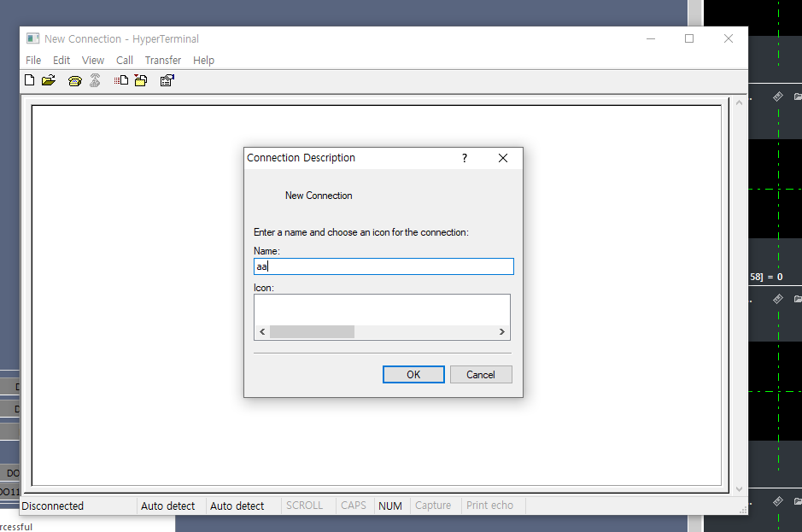The width and height of the screenshot is (802, 532).
Task: Minimize the HyperTerminal window
Action: pos(651,39)
